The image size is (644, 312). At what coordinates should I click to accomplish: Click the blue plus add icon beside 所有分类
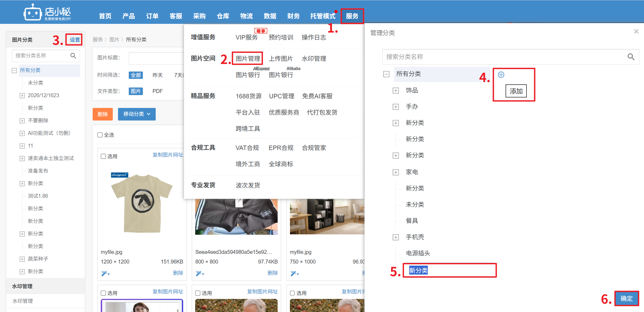tap(501, 75)
